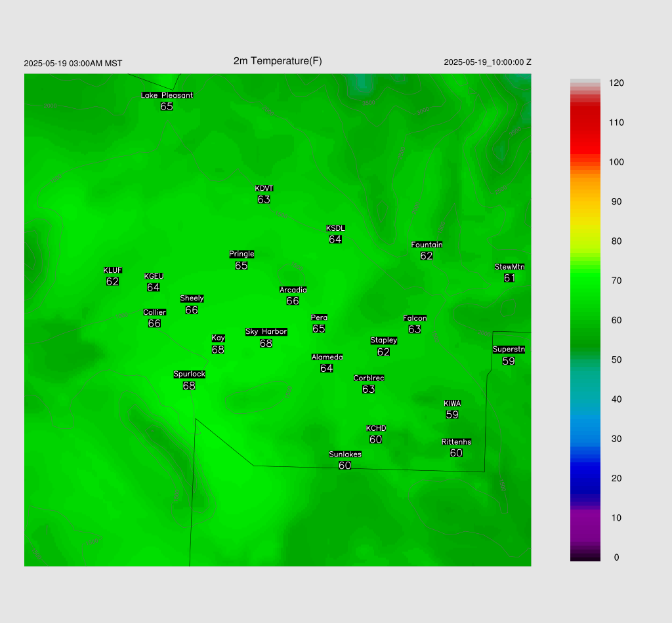This screenshot has height=623, width=672.
Task: Select the Corblrec station label
Action: click(369, 378)
